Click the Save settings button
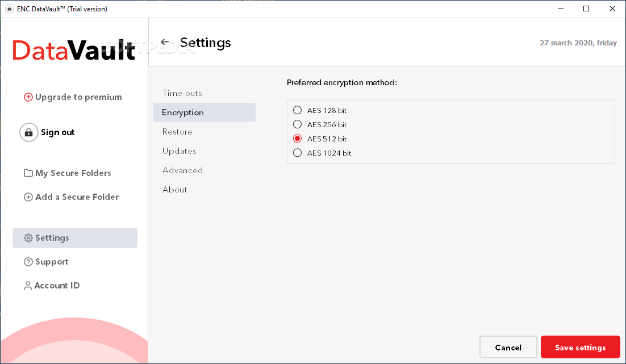Screen dimensions: 626x364 581,347
